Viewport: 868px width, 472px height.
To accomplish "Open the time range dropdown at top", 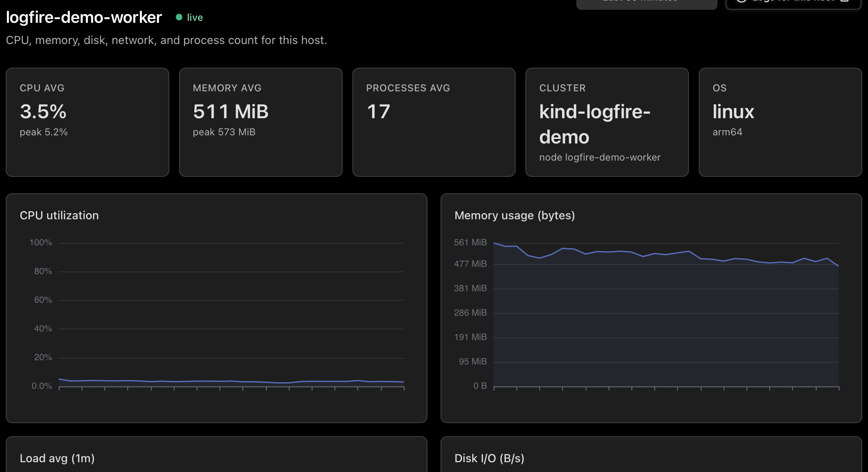I will [647, 4].
